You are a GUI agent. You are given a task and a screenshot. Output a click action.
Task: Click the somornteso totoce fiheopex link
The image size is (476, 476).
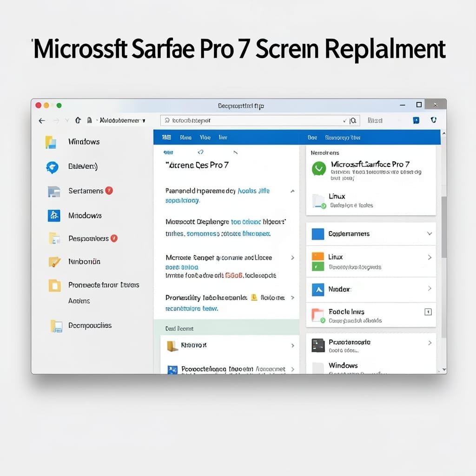pyautogui.click(x=228, y=234)
